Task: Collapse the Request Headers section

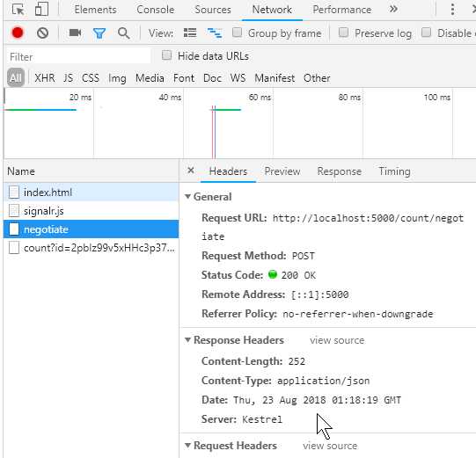Action: [x=187, y=446]
